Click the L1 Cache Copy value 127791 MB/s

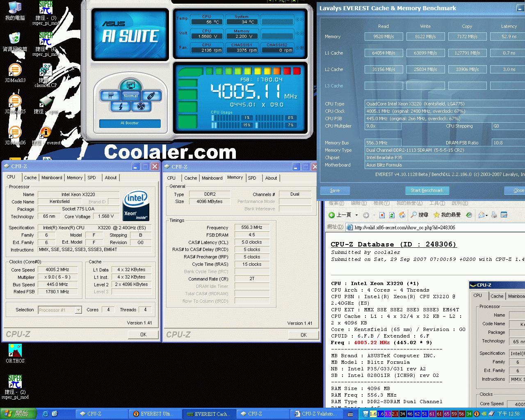pyautogui.click(x=468, y=53)
